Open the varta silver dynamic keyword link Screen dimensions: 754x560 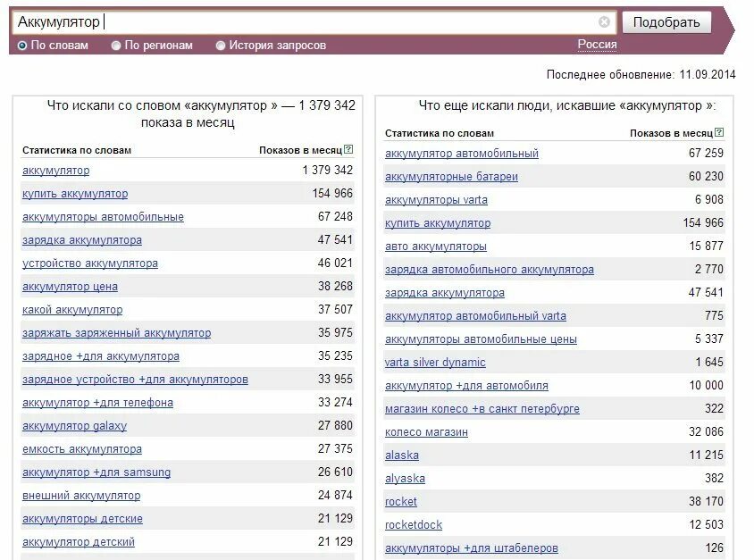point(437,362)
